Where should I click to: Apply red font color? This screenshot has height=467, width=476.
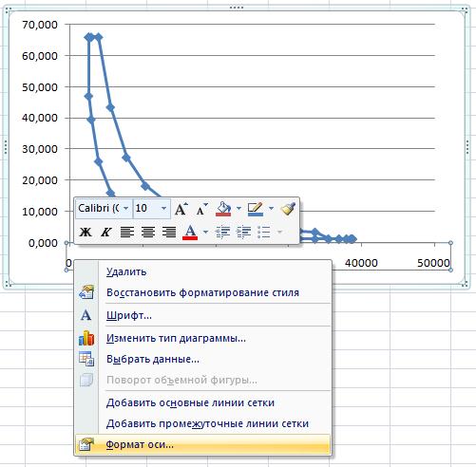pyautogui.click(x=190, y=233)
